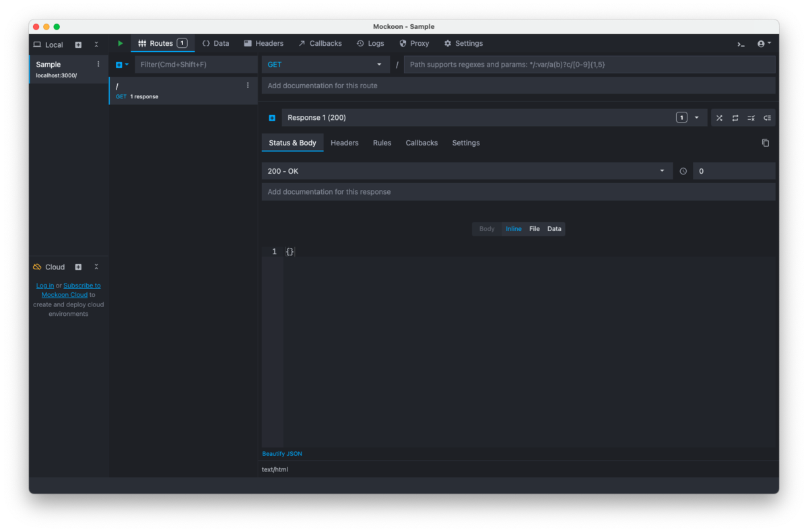
Task: Open the 200 - OK status dropdown
Action: (x=467, y=171)
